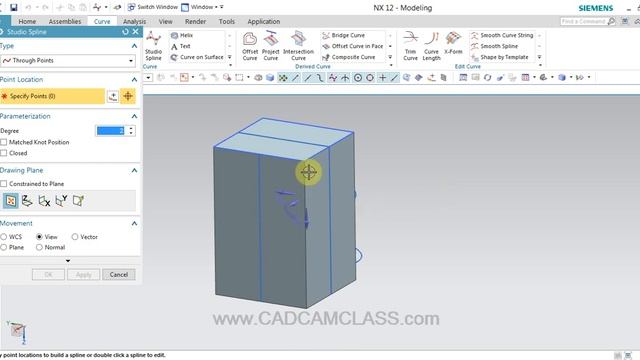Close the Studio Spline dialog

pos(136,32)
